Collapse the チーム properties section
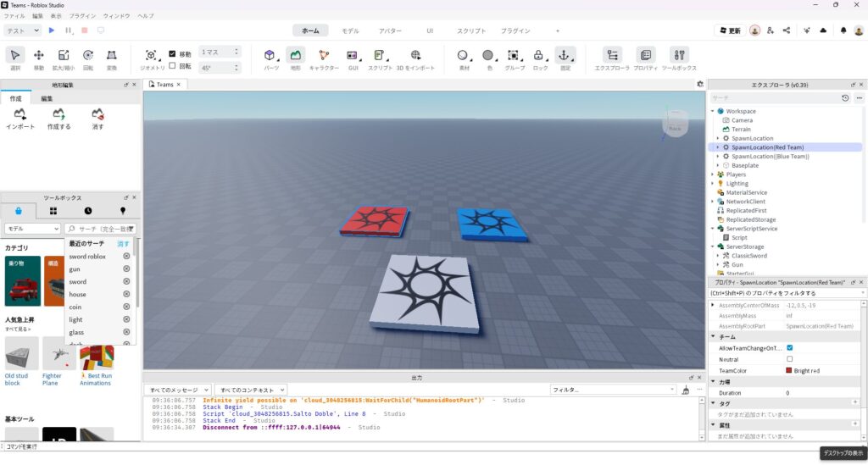Image resolution: width=868 pixels, height=465 pixels. tap(713, 336)
